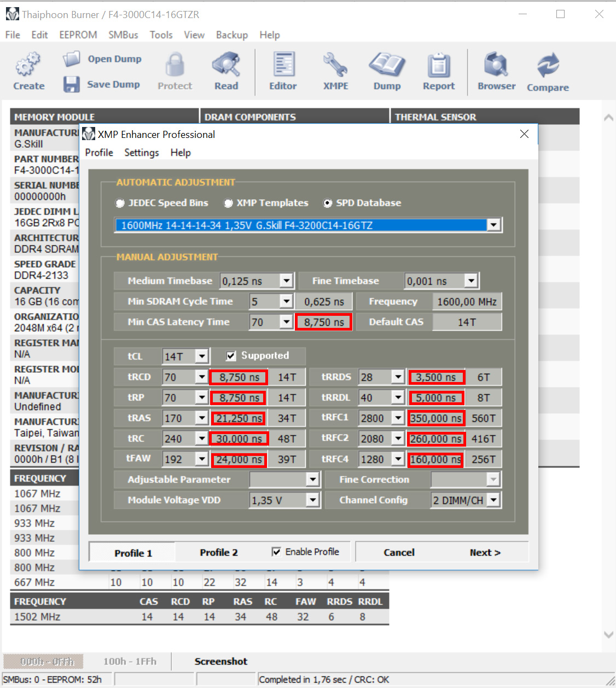Select the 100h - 1FFh page tab
Screen dimensions: 616x688
click(130, 662)
